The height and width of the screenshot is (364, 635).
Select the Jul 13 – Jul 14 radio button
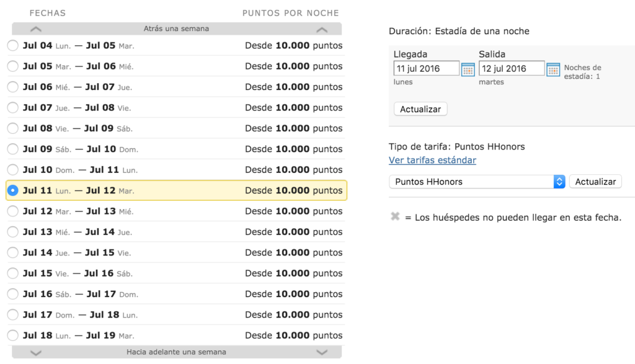click(12, 231)
